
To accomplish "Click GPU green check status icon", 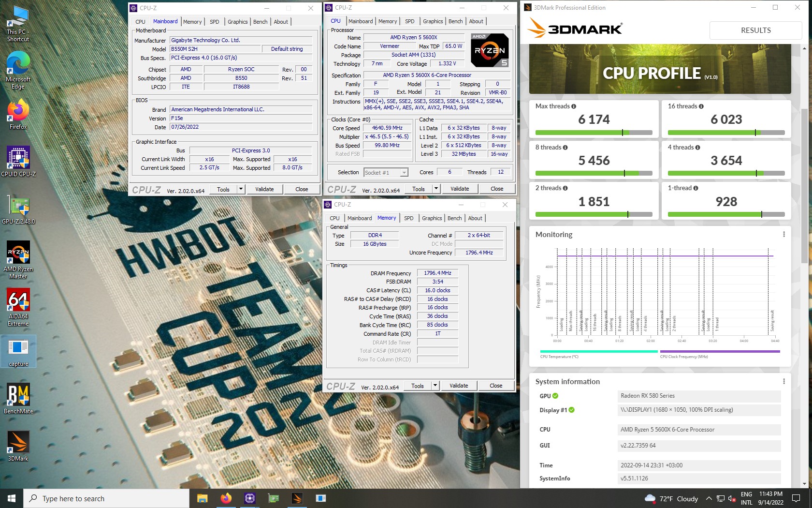I will coord(555,396).
